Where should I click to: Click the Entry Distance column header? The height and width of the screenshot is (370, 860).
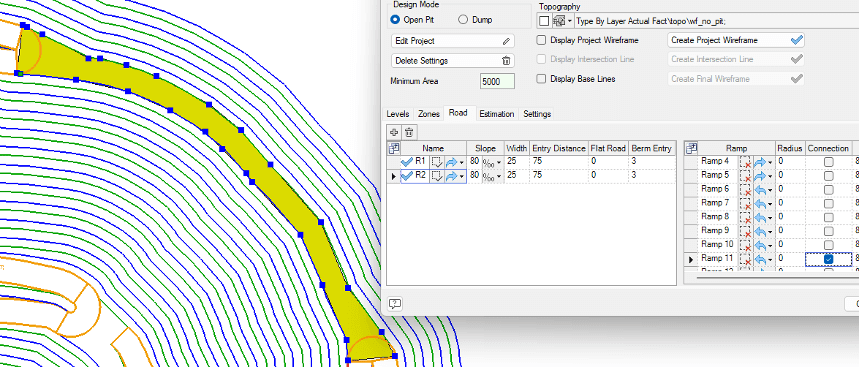coord(559,149)
